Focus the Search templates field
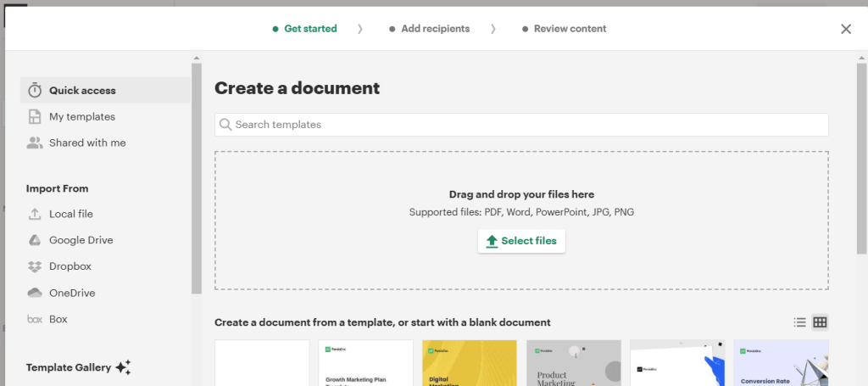The width and height of the screenshot is (868, 386). 521,125
